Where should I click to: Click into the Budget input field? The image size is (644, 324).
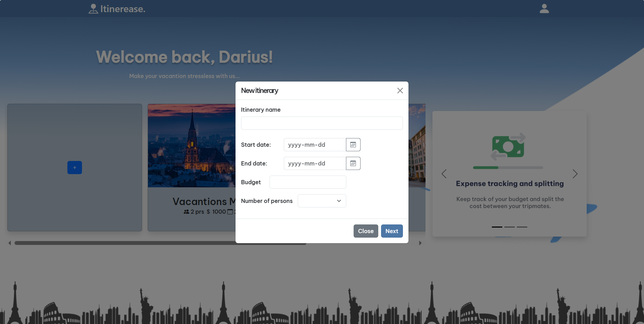click(x=308, y=182)
